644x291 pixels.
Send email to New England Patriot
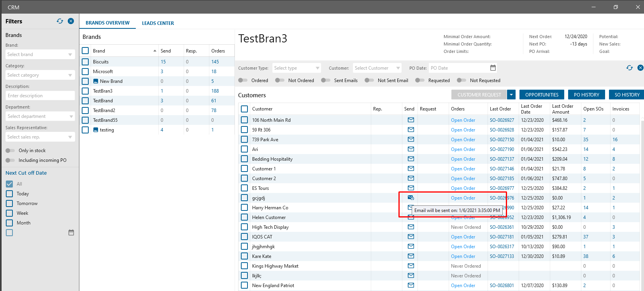[x=411, y=285]
